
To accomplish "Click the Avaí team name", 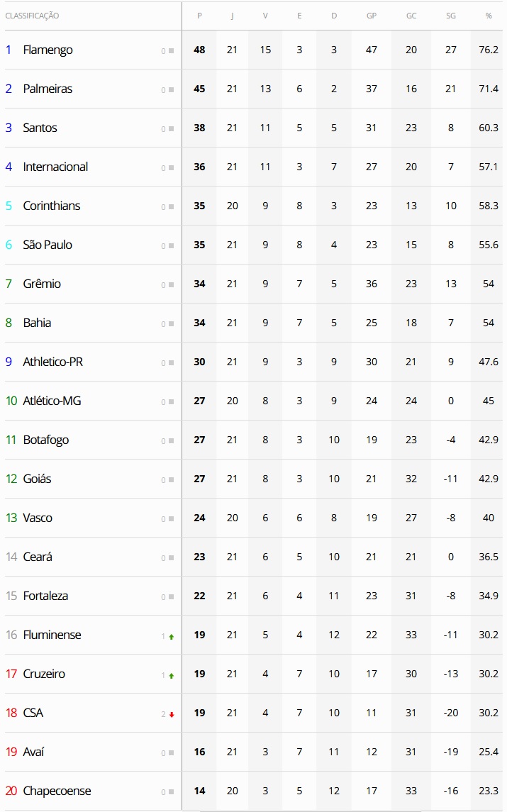I will coord(33,752).
